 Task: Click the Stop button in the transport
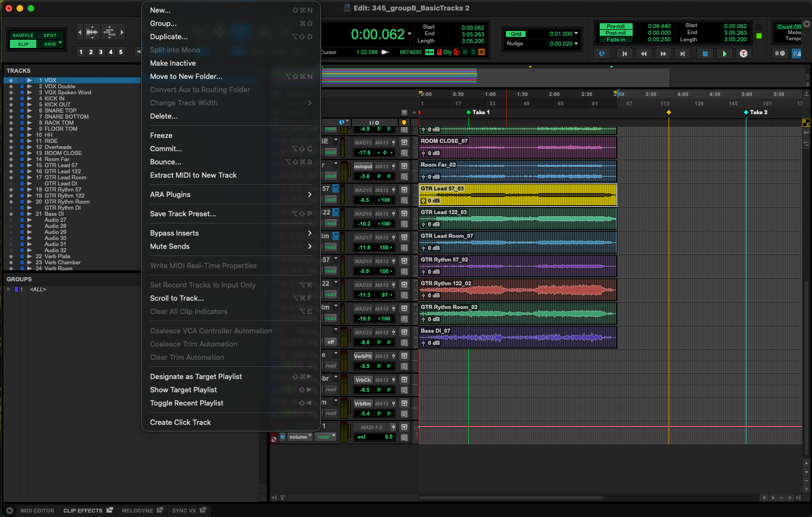(x=704, y=54)
